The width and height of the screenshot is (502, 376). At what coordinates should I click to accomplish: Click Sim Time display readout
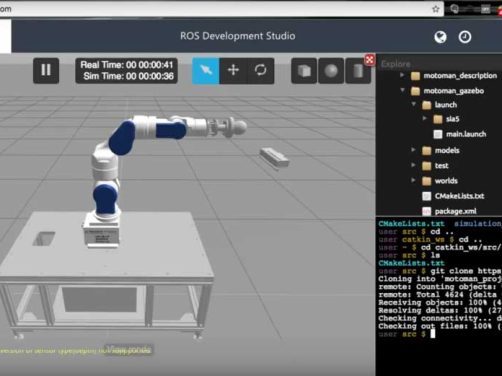coord(128,76)
